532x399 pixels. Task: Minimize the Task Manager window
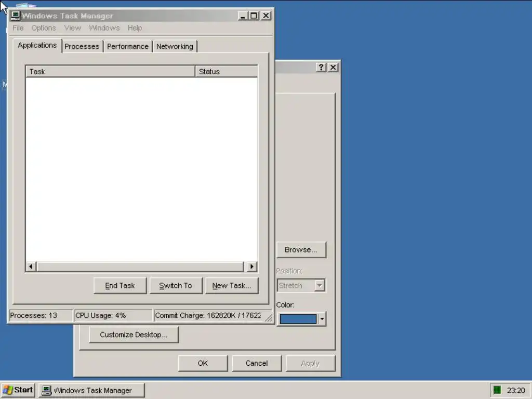coord(243,16)
